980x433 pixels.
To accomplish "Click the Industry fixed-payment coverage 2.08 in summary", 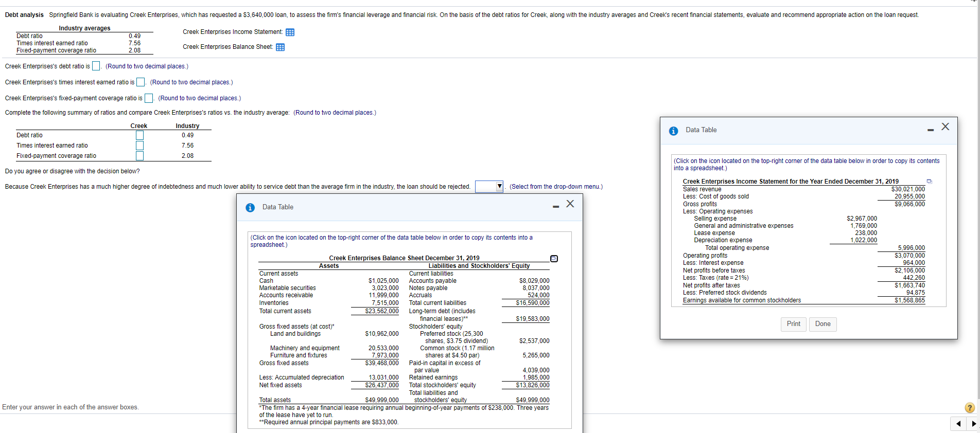I will (x=187, y=156).
